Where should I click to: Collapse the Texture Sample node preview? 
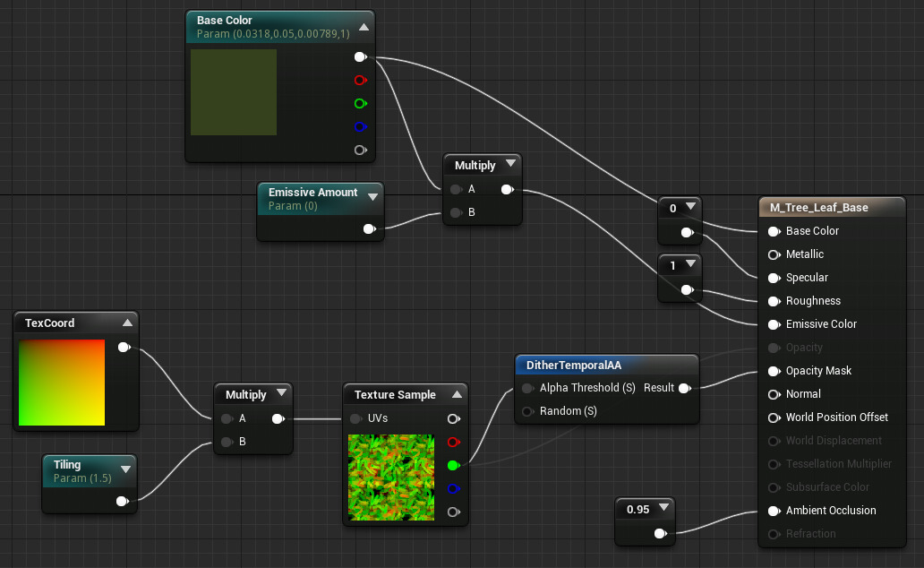456,394
